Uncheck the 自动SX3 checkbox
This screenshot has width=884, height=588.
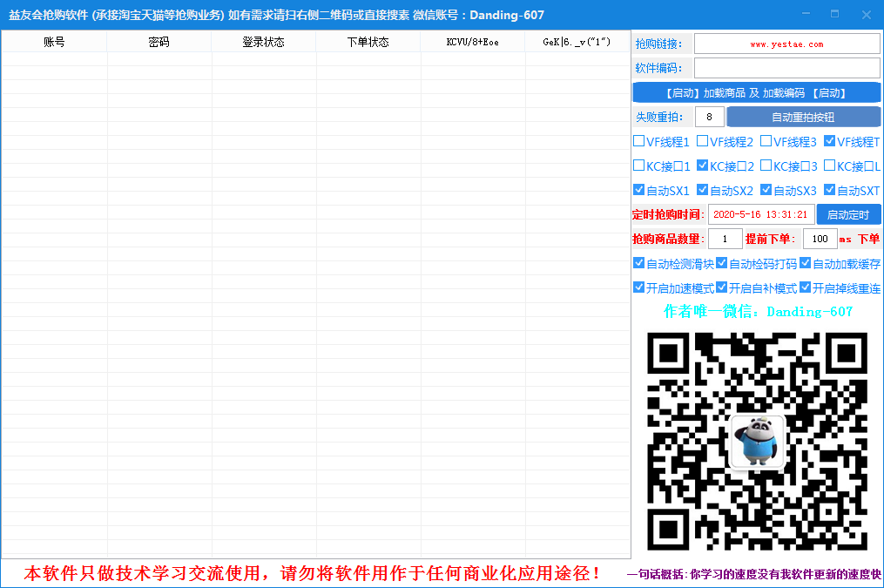pyautogui.click(x=766, y=189)
